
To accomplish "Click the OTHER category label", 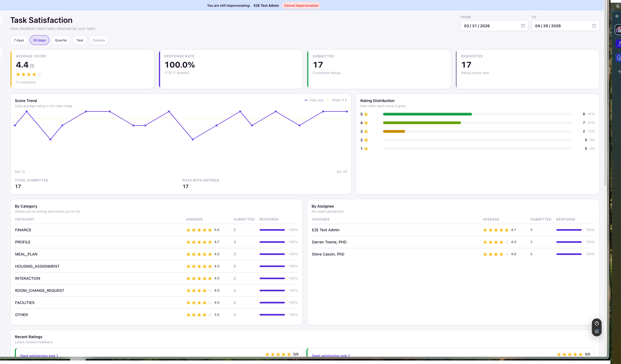I will (x=21, y=315).
